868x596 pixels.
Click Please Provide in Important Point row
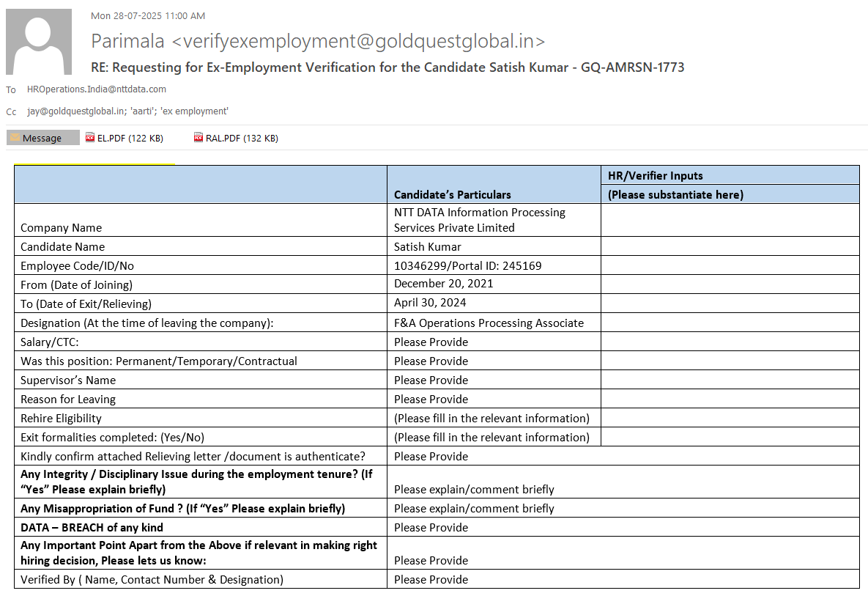(431, 561)
